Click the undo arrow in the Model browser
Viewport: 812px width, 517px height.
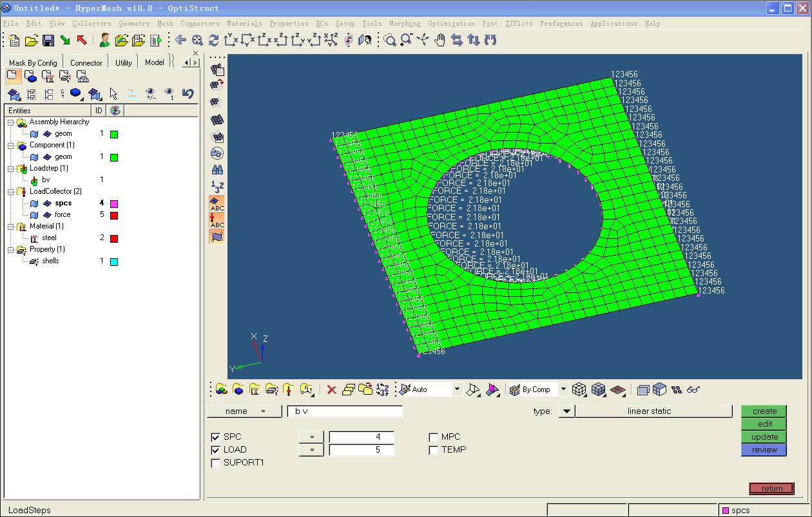pyautogui.click(x=188, y=94)
